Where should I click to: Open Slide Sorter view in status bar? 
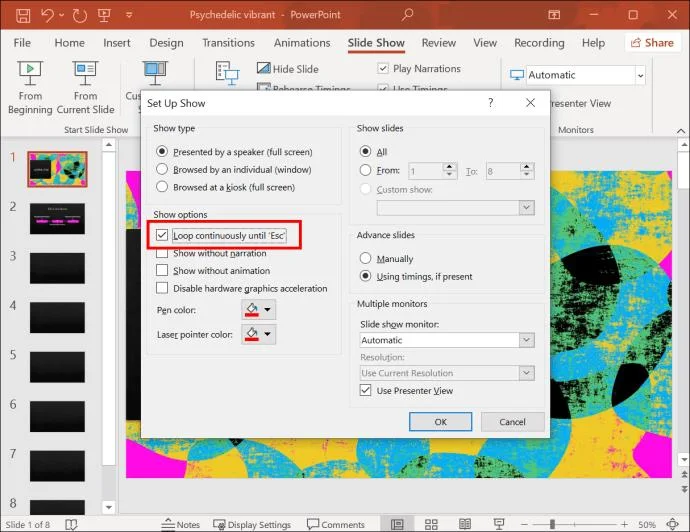point(431,524)
